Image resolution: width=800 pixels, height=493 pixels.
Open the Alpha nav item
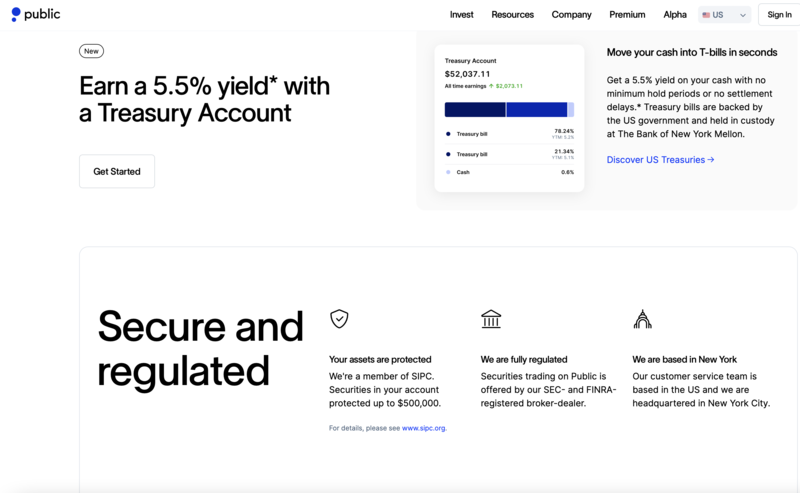click(675, 15)
